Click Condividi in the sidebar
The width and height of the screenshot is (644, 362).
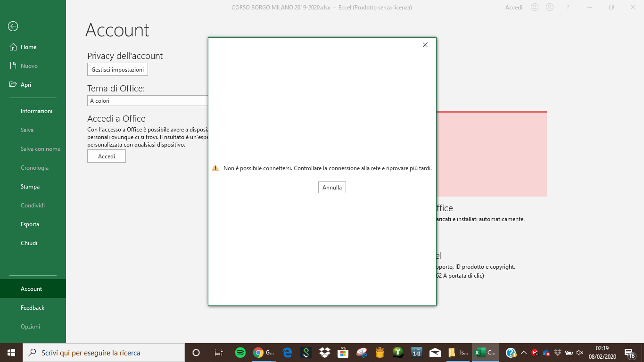pyautogui.click(x=33, y=206)
